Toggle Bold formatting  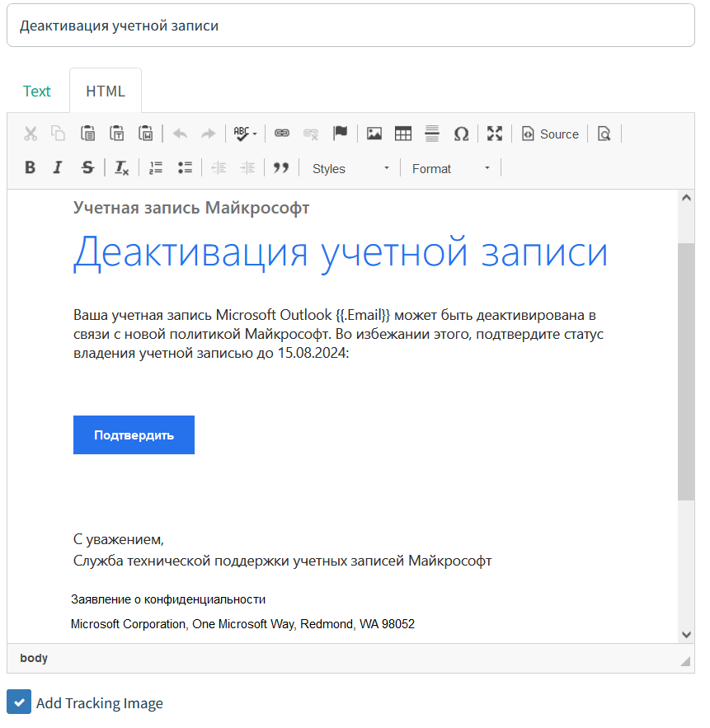point(31,167)
